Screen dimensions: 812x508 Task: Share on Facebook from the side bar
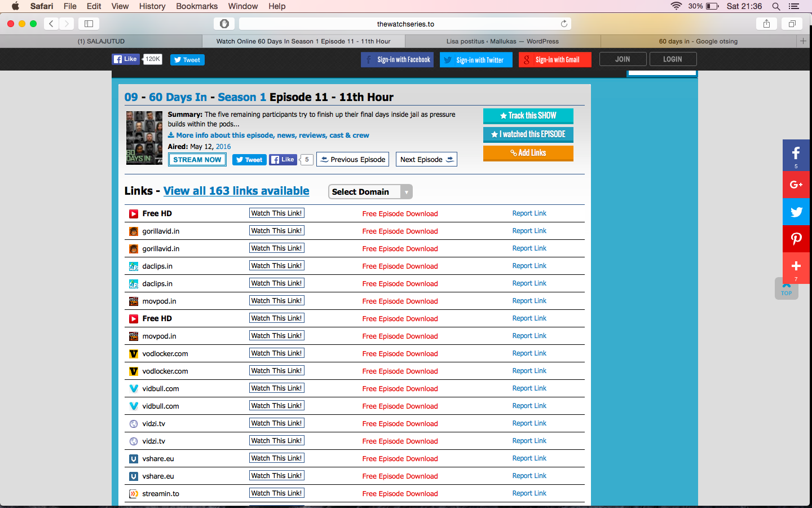tap(796, 155)
